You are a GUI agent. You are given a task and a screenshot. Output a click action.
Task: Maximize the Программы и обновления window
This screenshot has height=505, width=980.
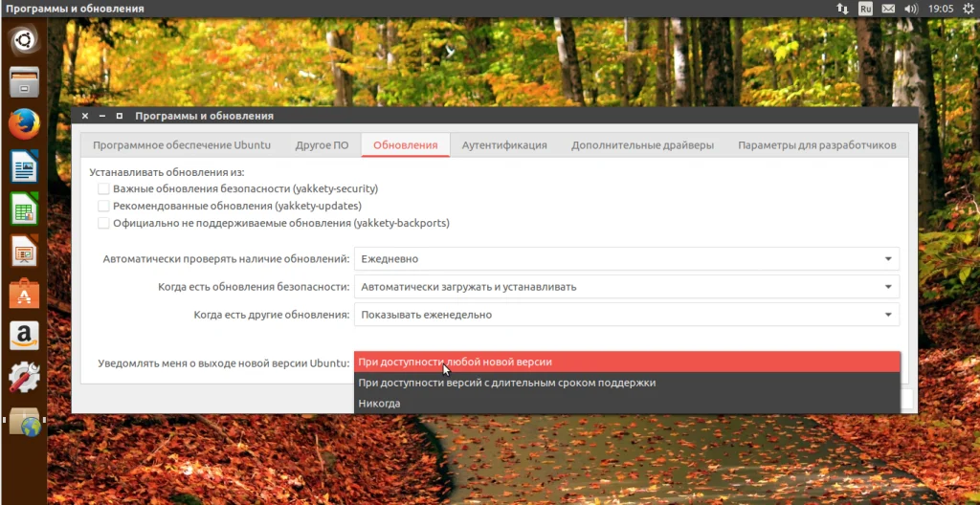tap(120, 117)
